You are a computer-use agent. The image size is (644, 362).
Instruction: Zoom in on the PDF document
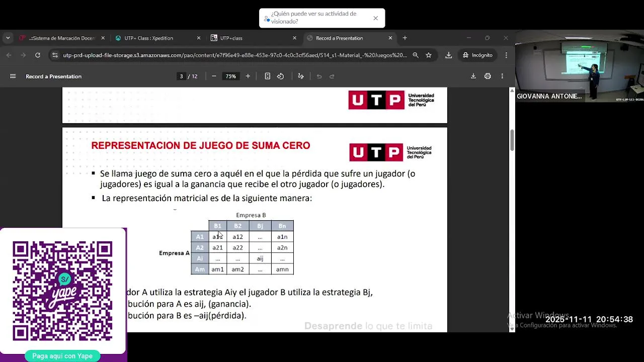(248, 76)
